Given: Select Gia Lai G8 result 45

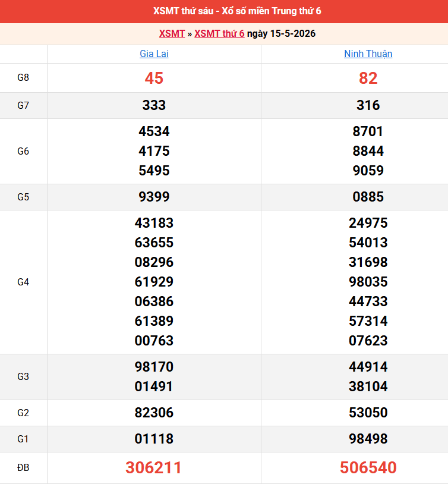Looking at the screenshot, I should [x=154, y=78].
